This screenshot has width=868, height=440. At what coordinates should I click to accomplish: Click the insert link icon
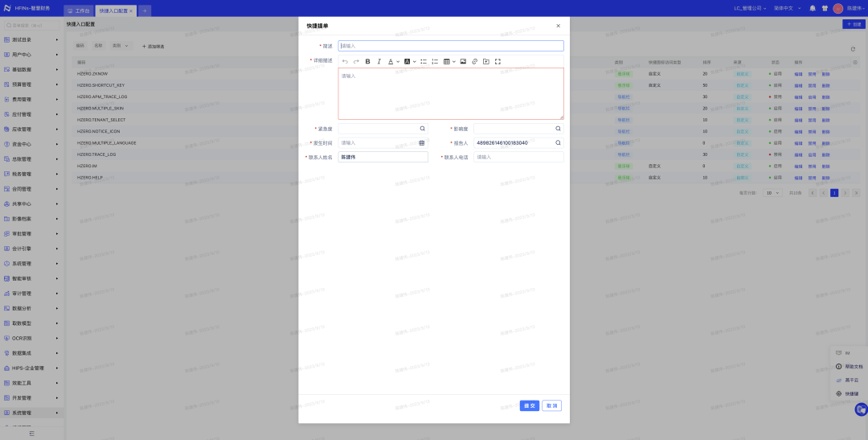474,61
